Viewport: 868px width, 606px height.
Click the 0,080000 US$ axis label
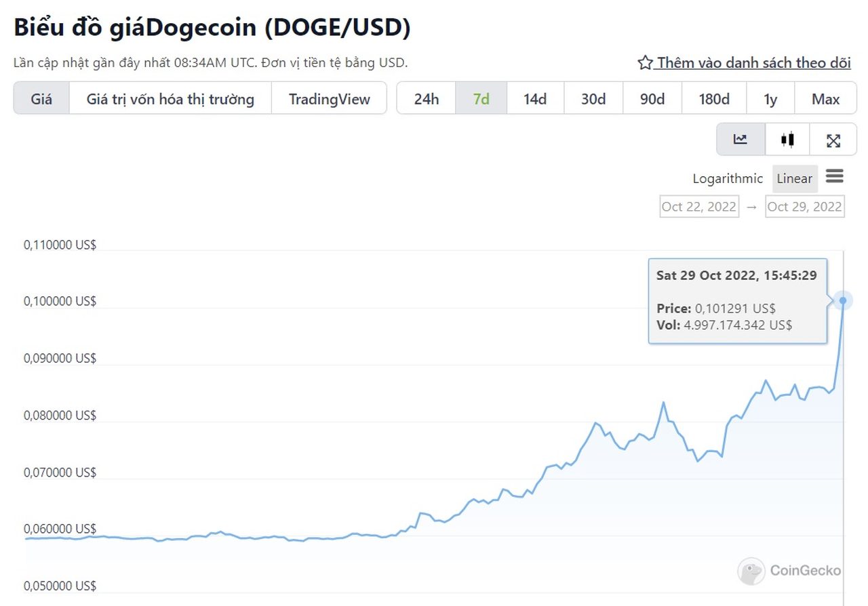click(x=60, y=415)
